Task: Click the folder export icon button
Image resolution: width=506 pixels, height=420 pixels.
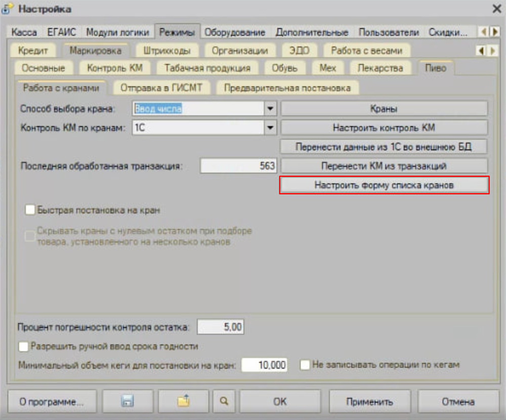Action: (183, 402)
